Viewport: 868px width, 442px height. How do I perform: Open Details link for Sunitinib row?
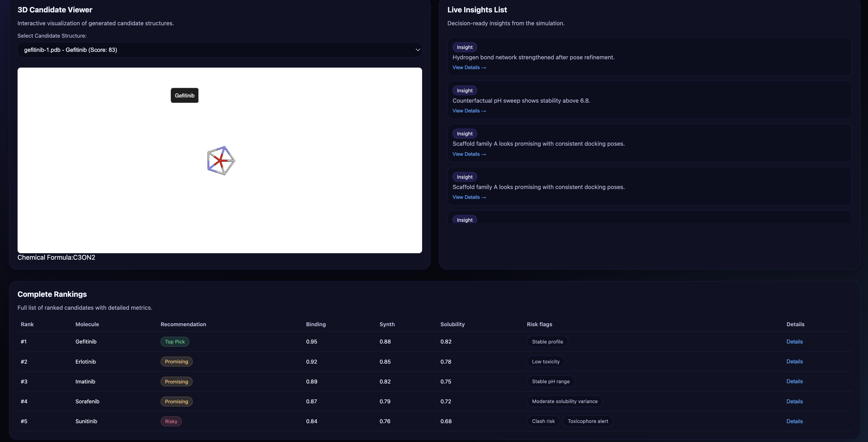[794, 421]
